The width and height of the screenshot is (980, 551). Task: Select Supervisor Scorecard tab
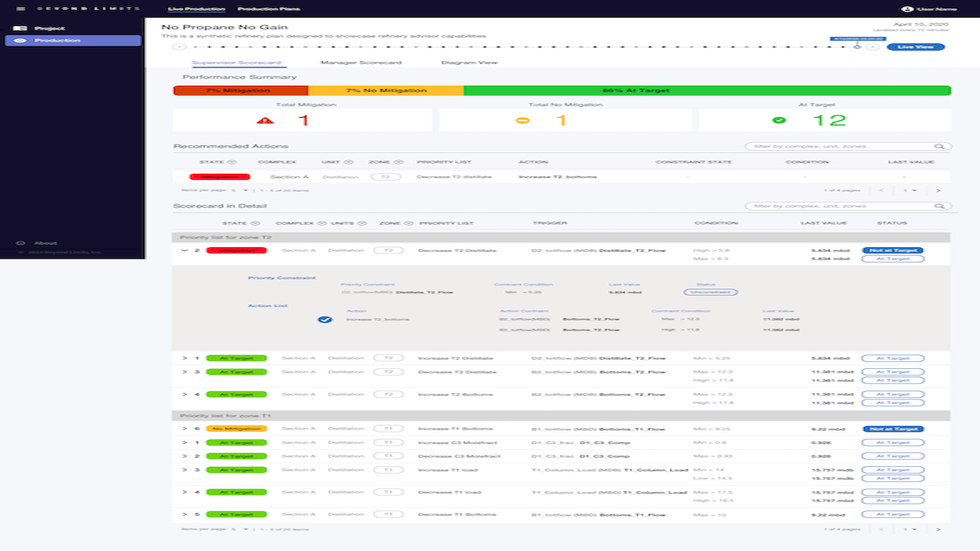pos(237,63)
